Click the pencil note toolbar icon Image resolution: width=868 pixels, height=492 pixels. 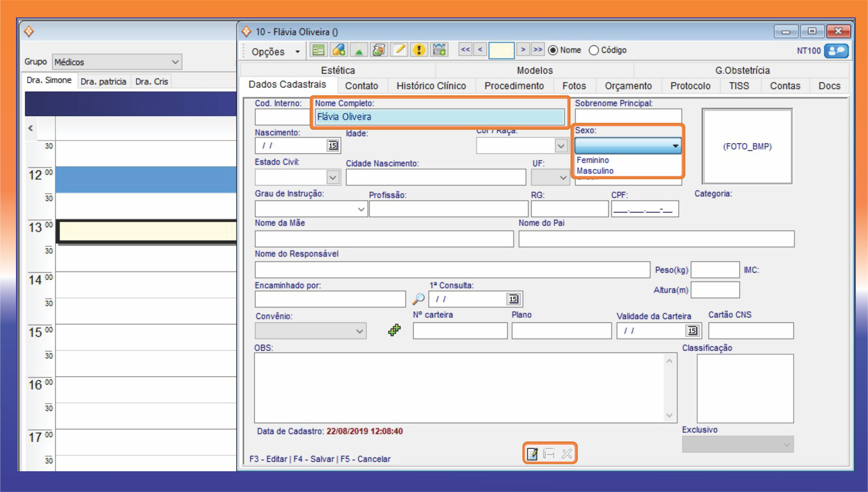tap(399, 50)
